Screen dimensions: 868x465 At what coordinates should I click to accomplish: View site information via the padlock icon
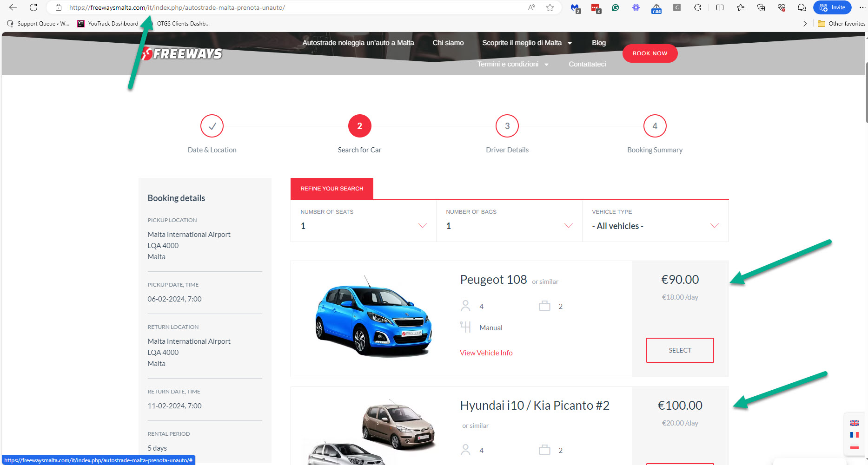click(x=59, y=7)
